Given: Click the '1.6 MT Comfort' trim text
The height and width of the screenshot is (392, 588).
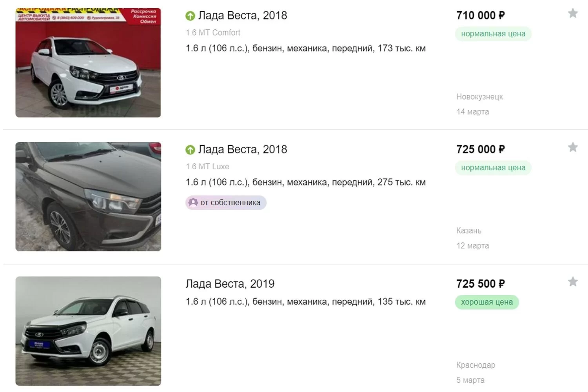Looking at the screenshot, I should [213, 33].
